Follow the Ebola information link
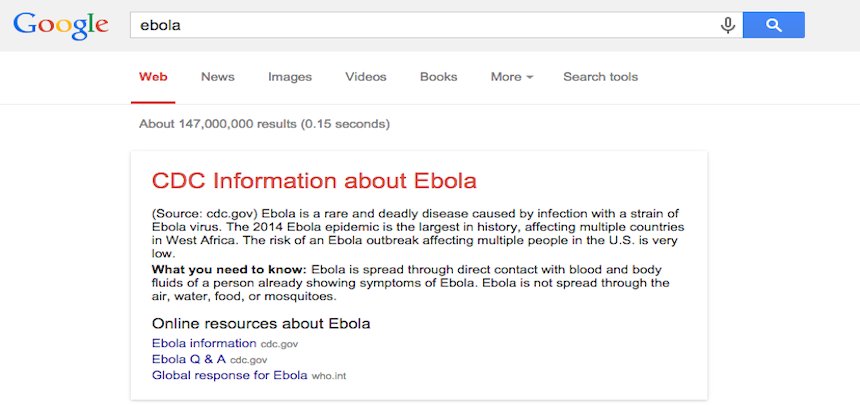The height and width of the screenshot is (405, 860). click(204, 344)
